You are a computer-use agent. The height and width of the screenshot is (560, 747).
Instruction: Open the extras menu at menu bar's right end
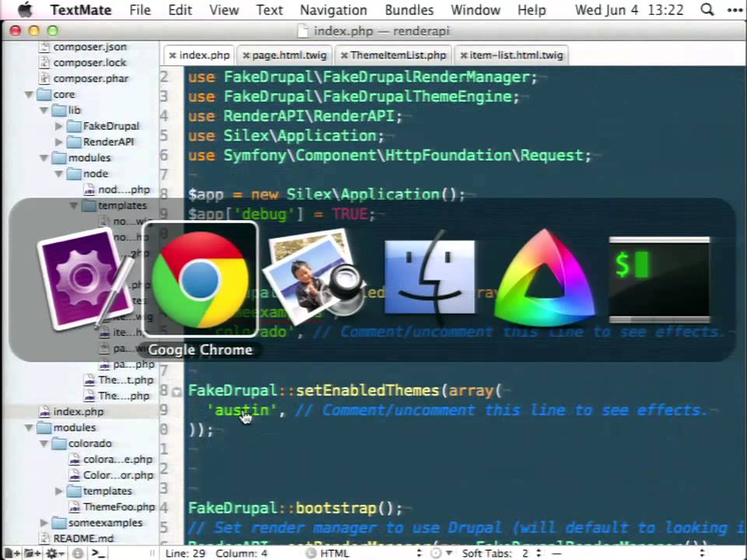click(x=734, y=9)
